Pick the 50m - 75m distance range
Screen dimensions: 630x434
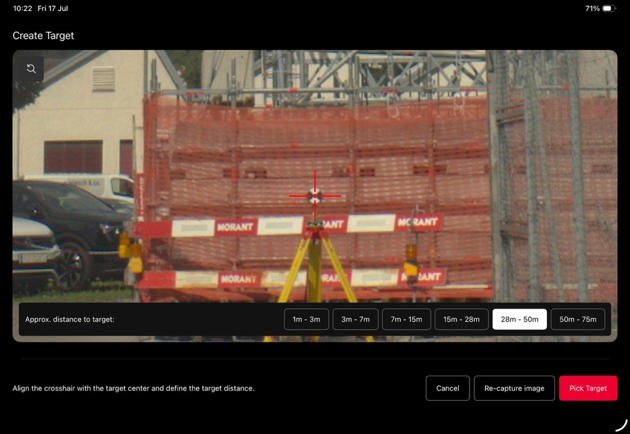(578, 319)
